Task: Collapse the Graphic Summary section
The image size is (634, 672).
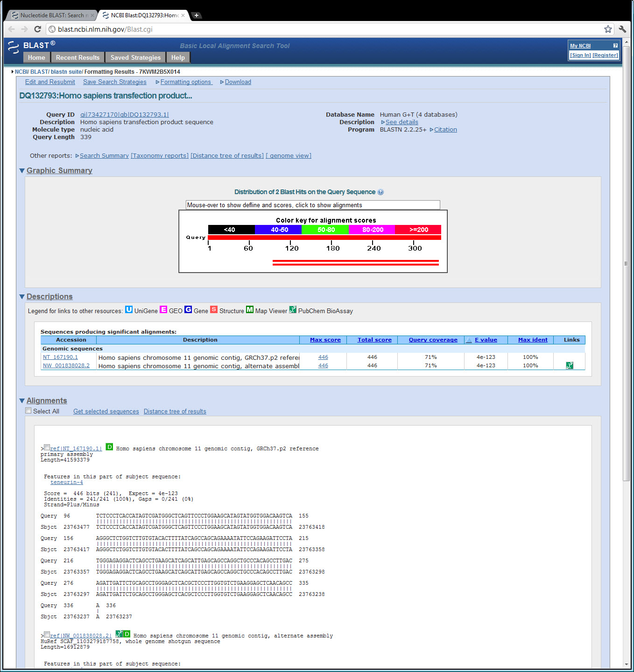Action: (x=22, y=171)
